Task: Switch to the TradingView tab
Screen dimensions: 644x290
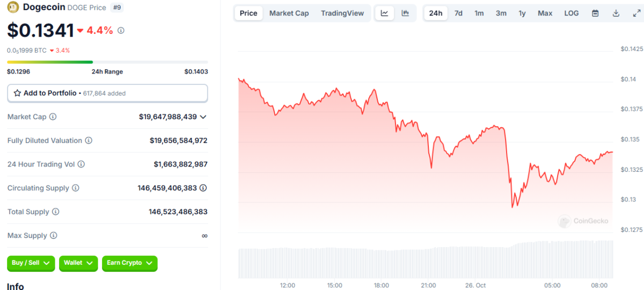Action: click(342, 13)
